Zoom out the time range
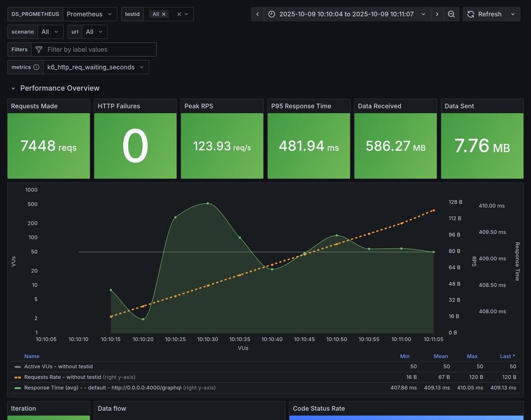 (451, 14)
